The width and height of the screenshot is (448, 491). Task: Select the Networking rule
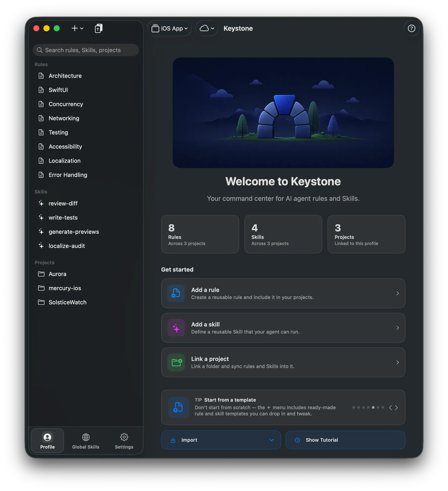click(x=86, y=118)
